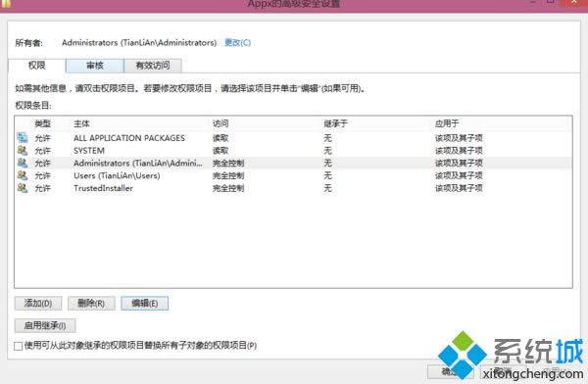Click 该项及其子项 in the TrustedInstaller row

[459, 188]
